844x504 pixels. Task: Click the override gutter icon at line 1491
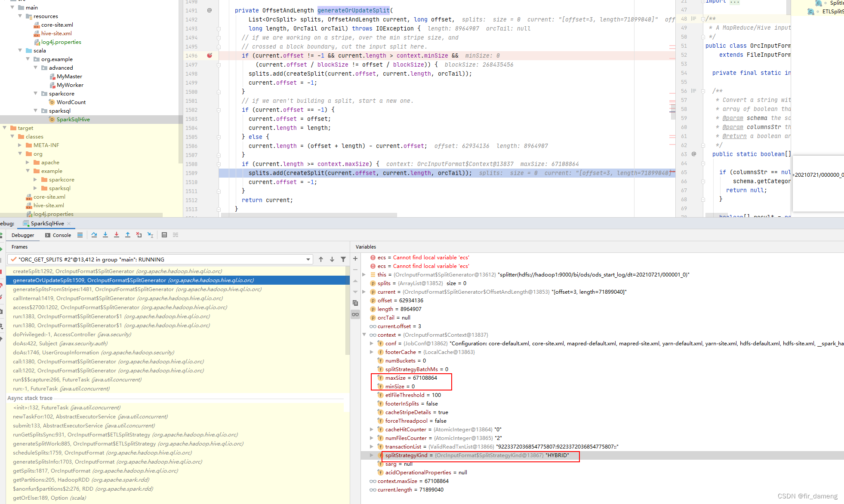point(209,10)
